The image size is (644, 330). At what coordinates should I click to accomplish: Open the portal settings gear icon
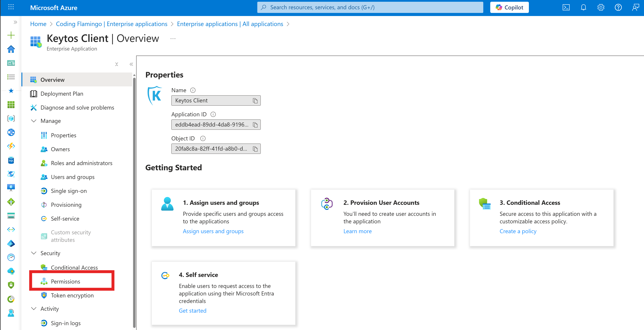coord(601,7)
